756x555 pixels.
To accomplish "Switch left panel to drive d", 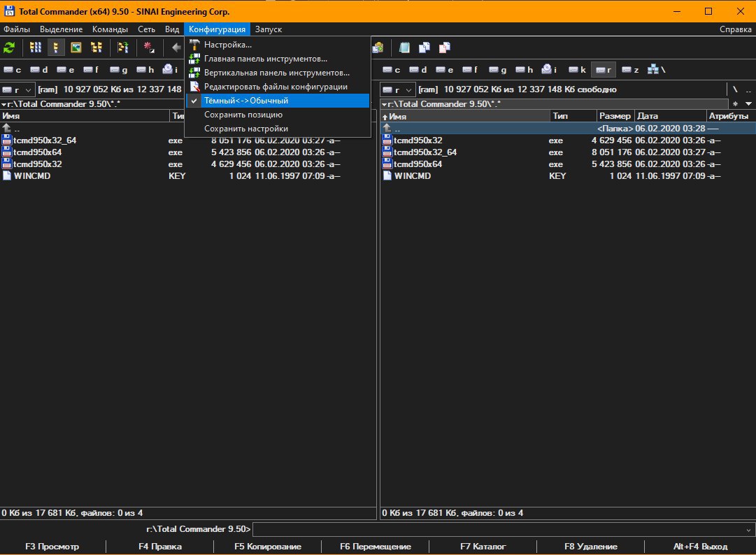I will tap(39, 70).
